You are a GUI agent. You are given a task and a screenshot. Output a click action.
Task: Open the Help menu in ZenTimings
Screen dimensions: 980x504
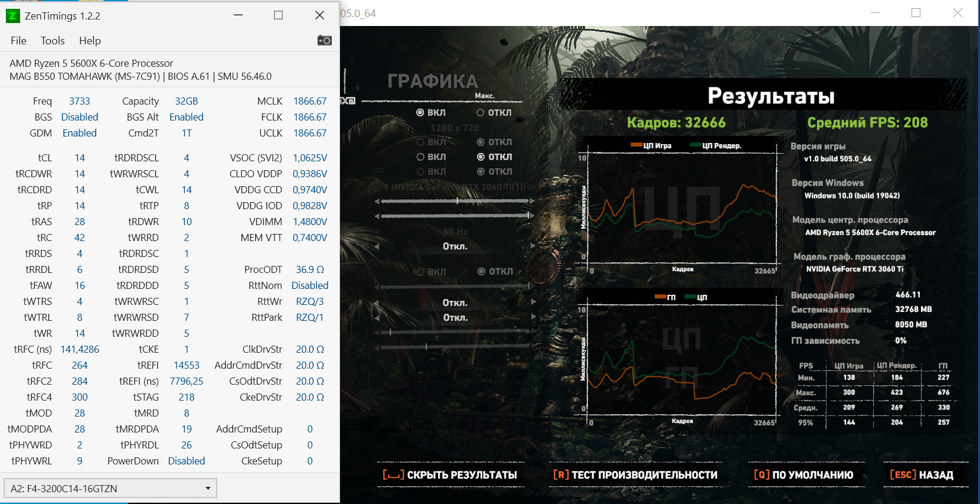(90, 40)
